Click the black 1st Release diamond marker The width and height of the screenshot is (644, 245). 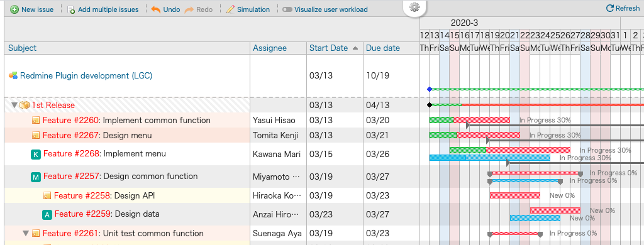(x=430, y=105)
